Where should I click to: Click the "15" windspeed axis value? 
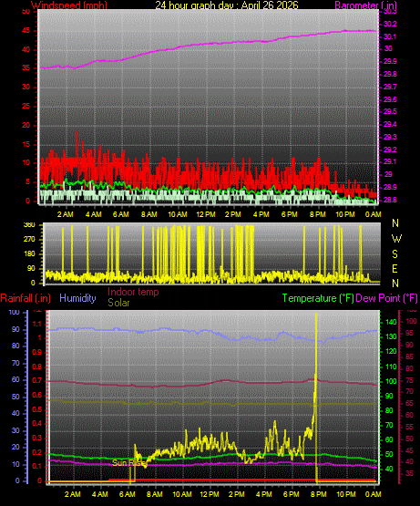coord(26,144)
